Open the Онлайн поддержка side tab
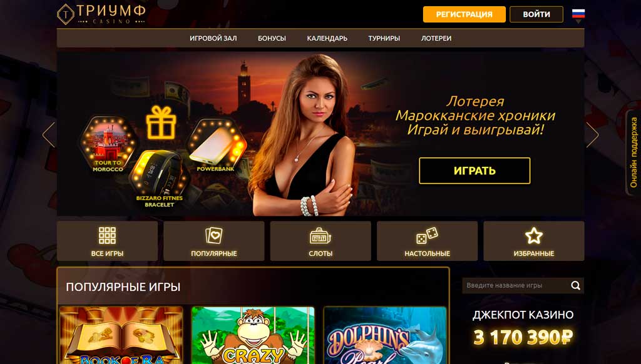This screenshot has height=364, width=641. 633,153
